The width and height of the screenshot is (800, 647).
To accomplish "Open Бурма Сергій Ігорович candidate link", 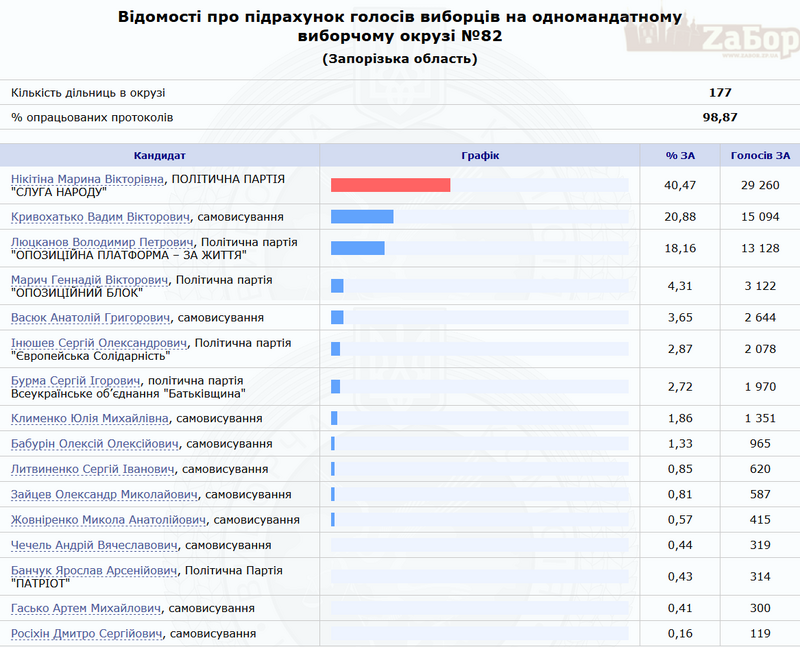I will (76, 381).
